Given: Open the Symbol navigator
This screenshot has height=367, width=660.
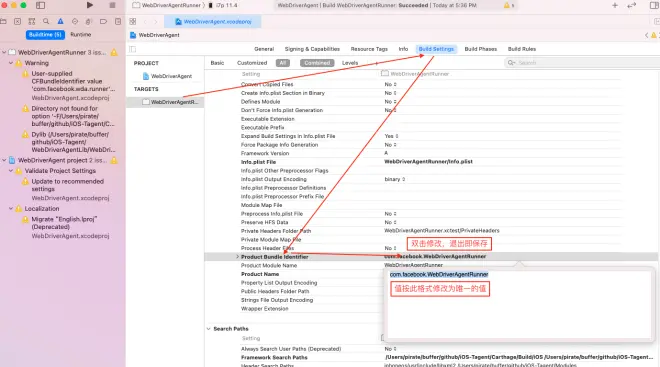Looking at the screenshot, I should (x=32, y=21).
